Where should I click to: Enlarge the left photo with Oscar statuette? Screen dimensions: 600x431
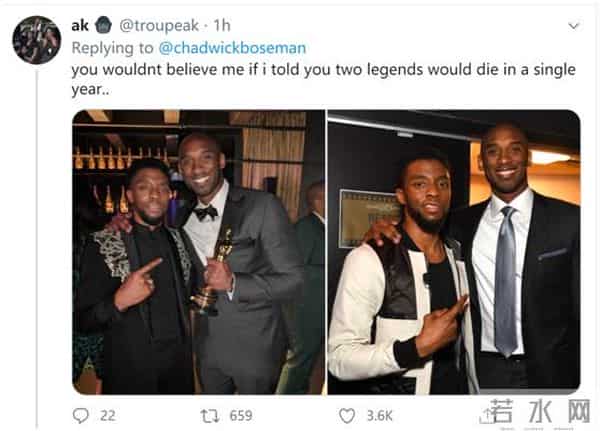tap(198, 251)
